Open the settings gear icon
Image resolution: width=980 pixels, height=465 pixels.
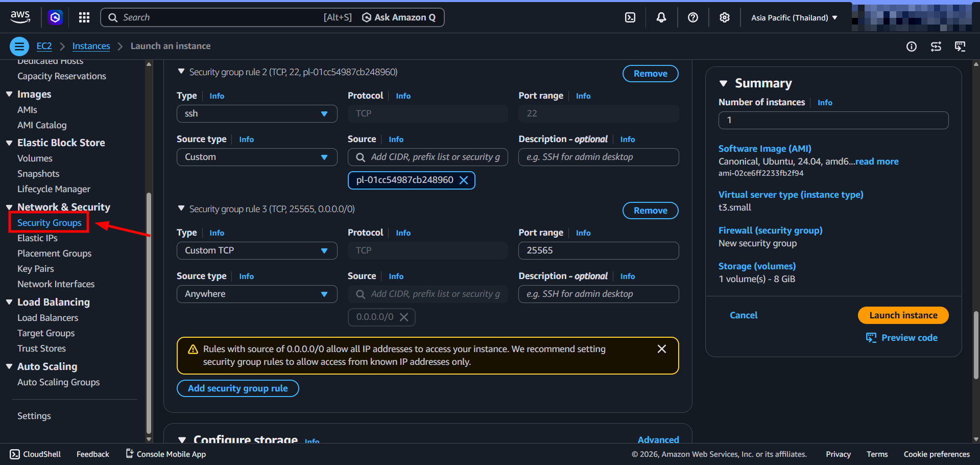(725, 17)
